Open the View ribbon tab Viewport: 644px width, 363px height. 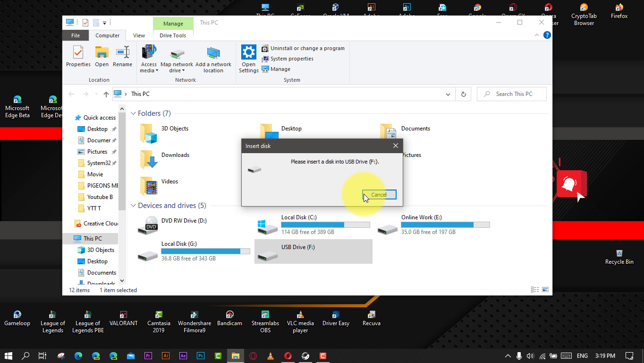139,35
